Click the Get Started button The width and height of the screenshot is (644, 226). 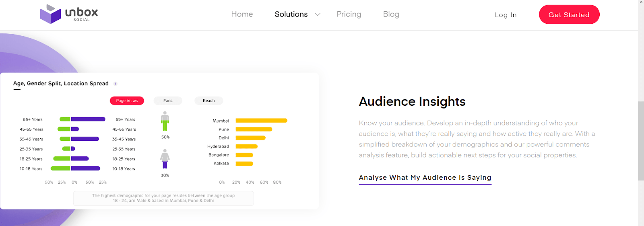(569, 14)
